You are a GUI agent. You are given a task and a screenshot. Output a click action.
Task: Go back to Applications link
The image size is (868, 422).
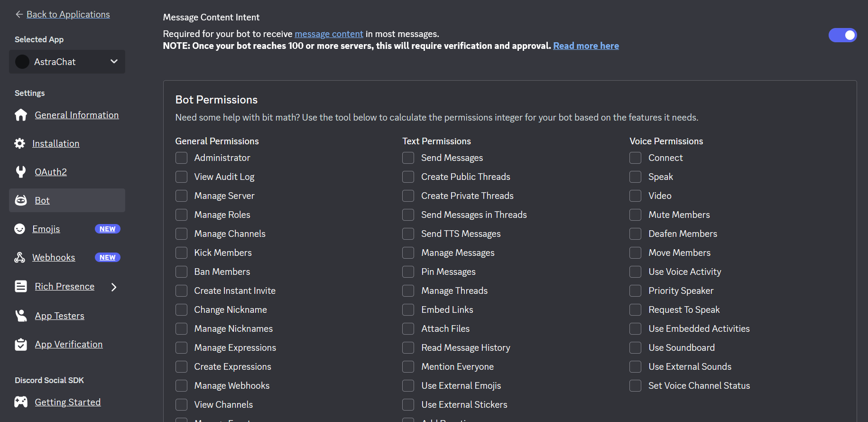point(68,14)
